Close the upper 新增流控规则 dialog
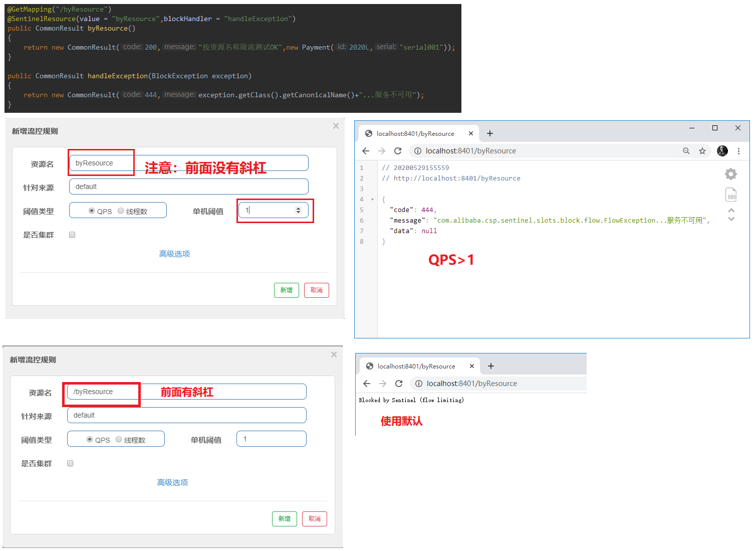756x551 pixels. click(x=336, y=126)
